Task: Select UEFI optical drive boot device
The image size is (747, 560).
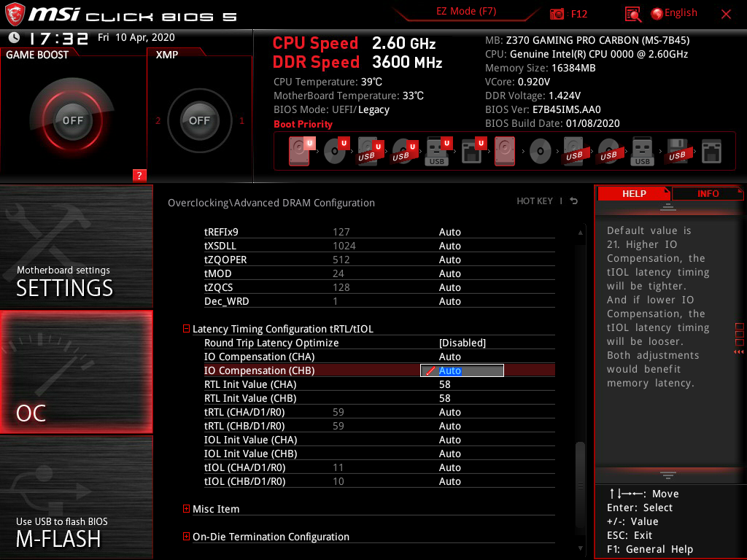Action: (x=336, y=151)
